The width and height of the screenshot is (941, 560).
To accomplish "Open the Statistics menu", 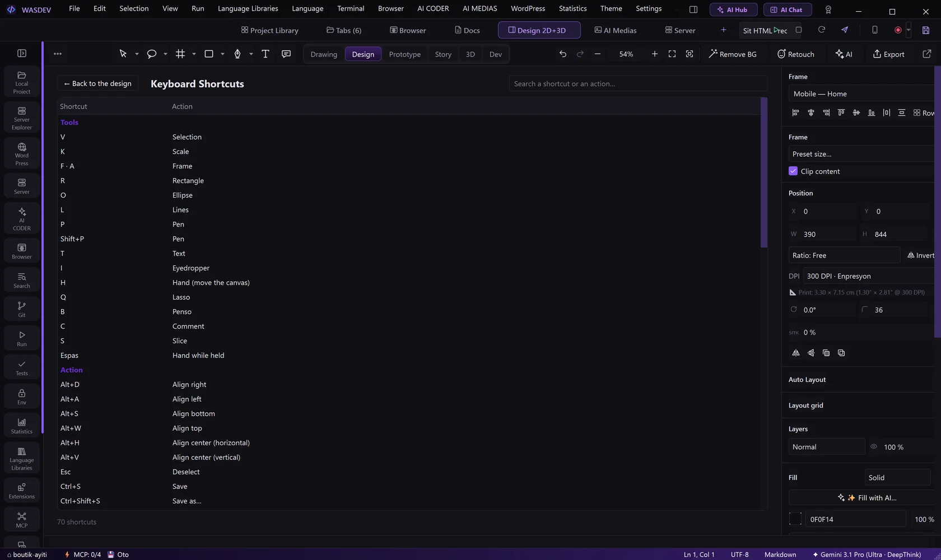I will tap(572, 8).
